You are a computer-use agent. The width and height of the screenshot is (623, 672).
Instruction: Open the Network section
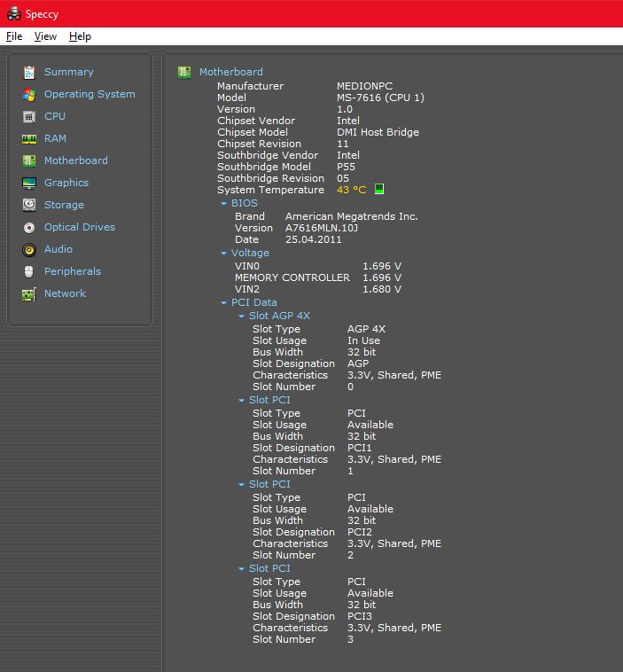tap(65, 294)
